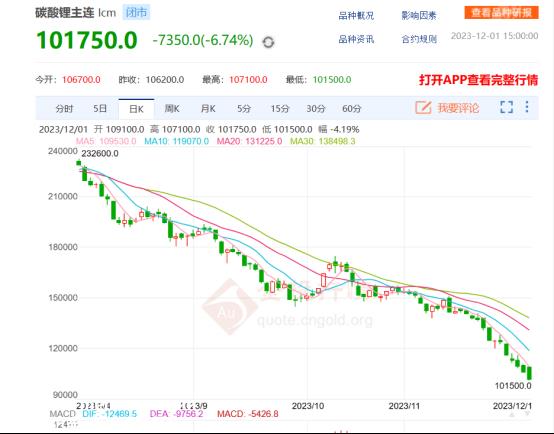Click the MA5 indicator label
The image size is (554, 434).
[106, 141]
